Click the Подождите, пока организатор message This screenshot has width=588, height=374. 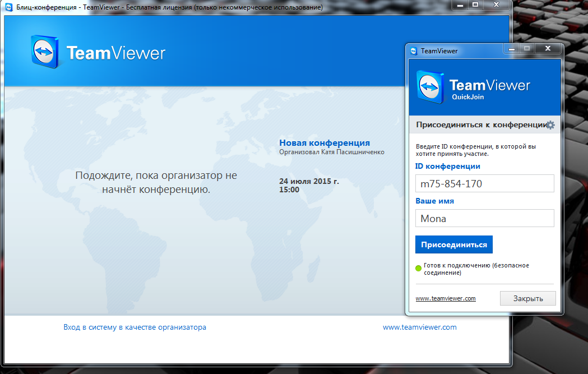tap(156, 182)
